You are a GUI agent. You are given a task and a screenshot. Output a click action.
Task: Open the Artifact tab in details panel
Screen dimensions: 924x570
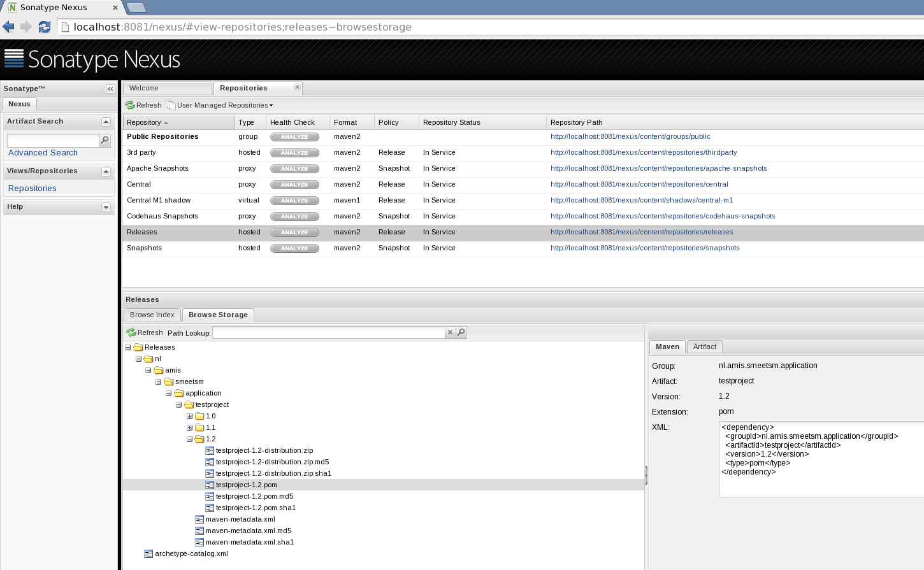pos(704,346)
